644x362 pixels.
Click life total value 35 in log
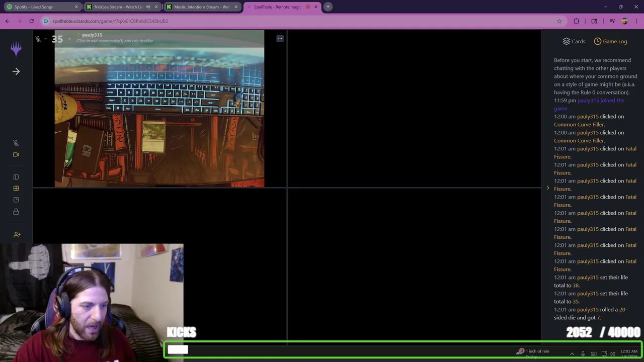coord(576,302)
